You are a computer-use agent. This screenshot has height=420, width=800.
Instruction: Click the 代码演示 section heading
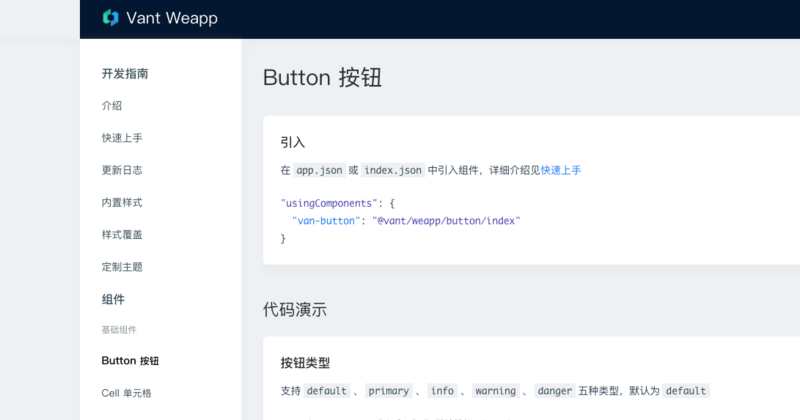coord(295,309)
